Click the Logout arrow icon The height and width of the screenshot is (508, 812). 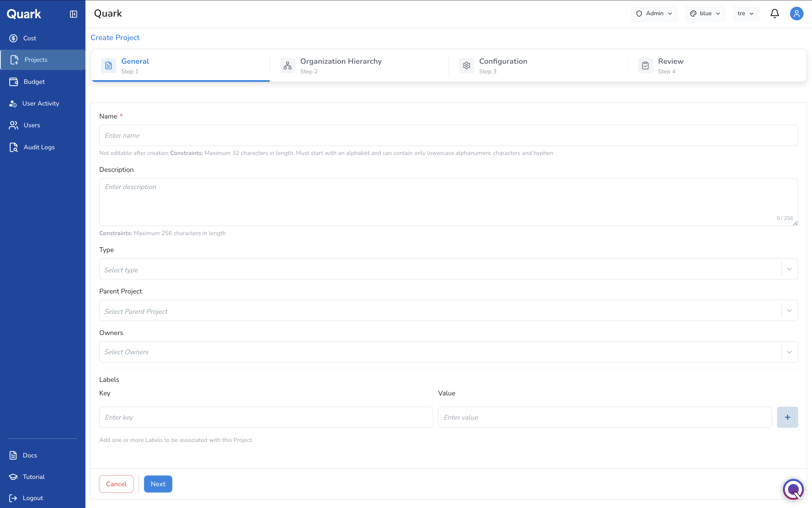click(x=13, y=498)
